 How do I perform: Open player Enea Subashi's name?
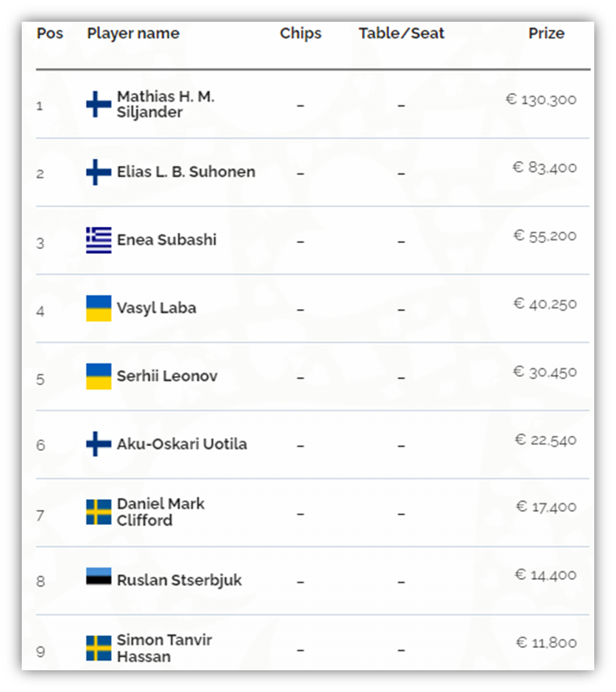point(167,240)
